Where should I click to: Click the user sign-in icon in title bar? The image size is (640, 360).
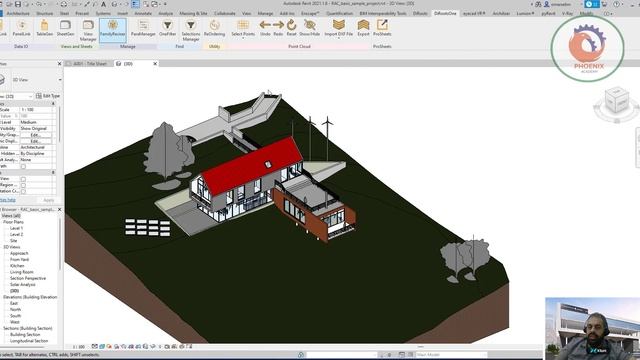pyautogui.click(x=547, y=4)
